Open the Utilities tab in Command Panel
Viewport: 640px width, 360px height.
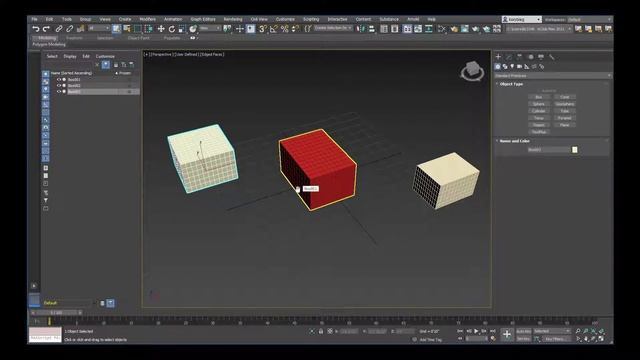tap(552, 57)
